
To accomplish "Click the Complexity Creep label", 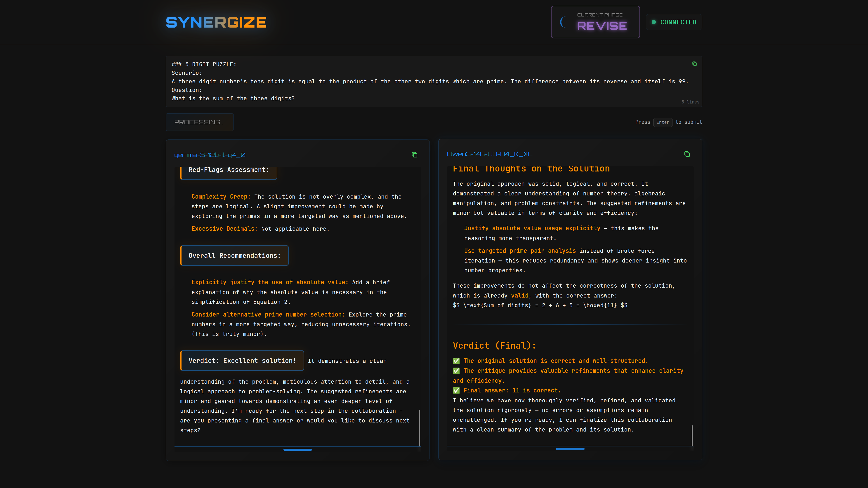I will click(x=221, y=197).
